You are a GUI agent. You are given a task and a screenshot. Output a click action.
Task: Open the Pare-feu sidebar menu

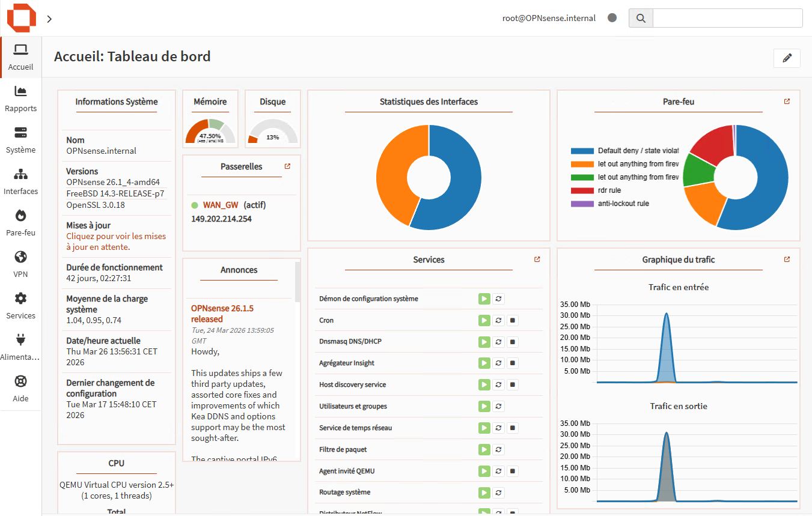20,222
